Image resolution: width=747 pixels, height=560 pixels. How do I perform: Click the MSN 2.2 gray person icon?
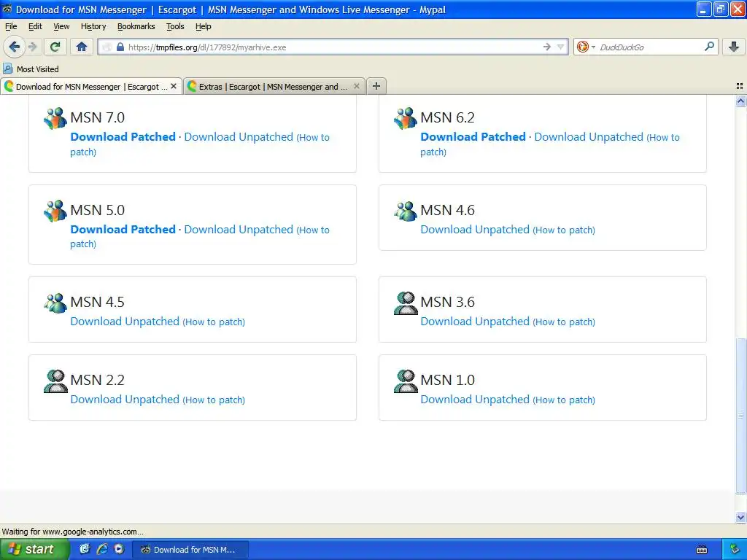tap(55, 381)
